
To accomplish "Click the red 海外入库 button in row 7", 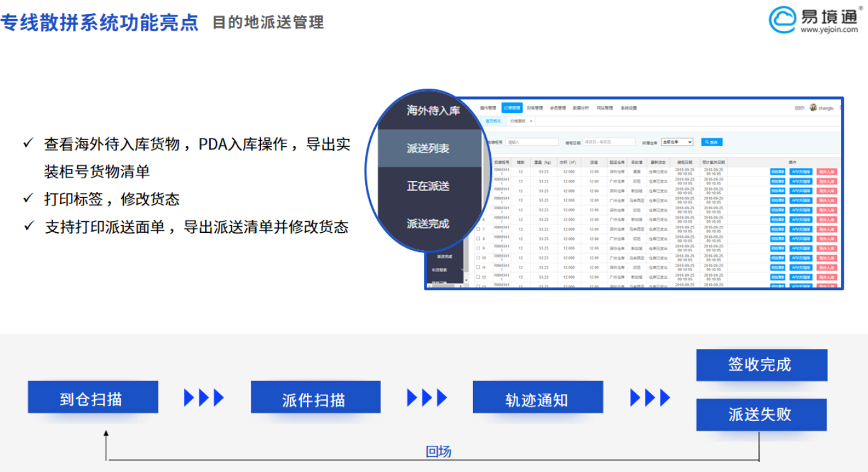I will pyautogui.click(x=826, y=229).
